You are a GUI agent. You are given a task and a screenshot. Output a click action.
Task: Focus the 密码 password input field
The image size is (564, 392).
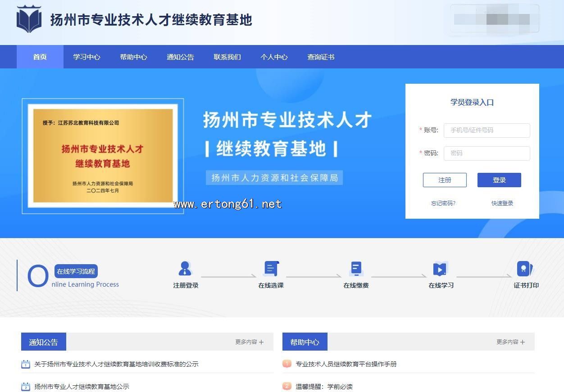[x=487, y=153]
